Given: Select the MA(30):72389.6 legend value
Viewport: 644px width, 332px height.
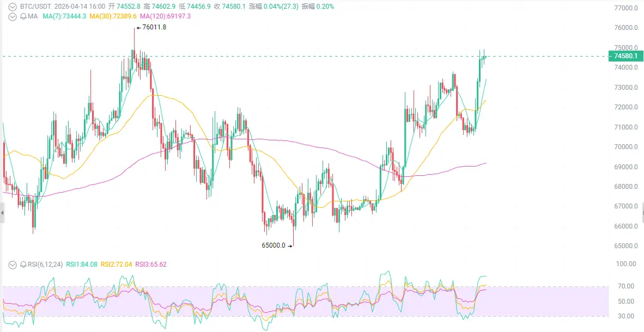Looking at the screenshot, I should tap(113, 16).
